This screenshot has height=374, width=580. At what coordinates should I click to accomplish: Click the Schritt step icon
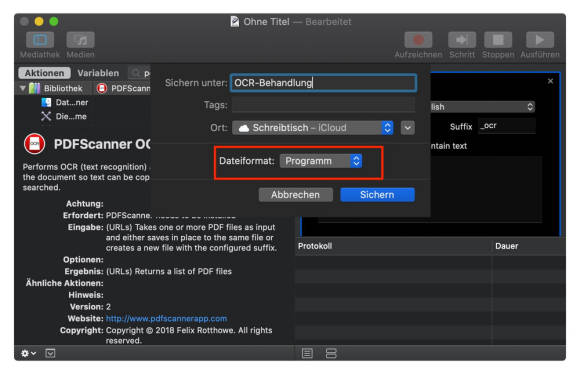pos(462,40)
